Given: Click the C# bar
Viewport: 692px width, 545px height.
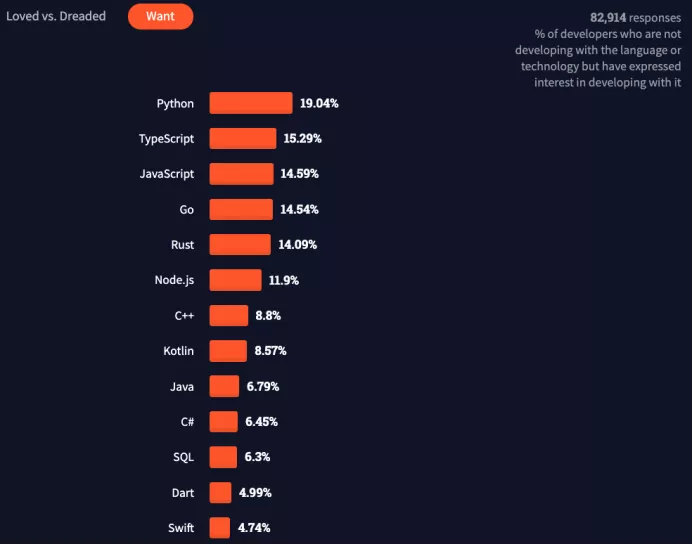Looking at the screenshot, I should pos(223,421).
